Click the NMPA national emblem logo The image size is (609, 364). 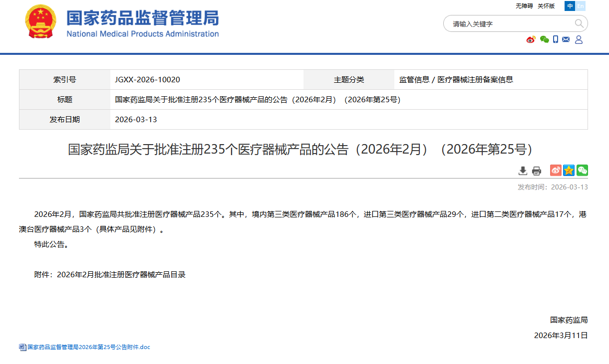click(41, 21)
